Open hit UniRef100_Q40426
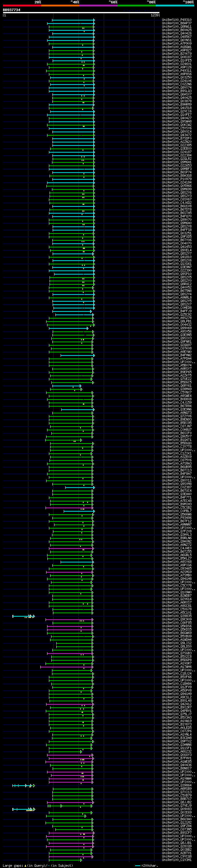This screenshot has height=868, width=197. tap(177, 33)
